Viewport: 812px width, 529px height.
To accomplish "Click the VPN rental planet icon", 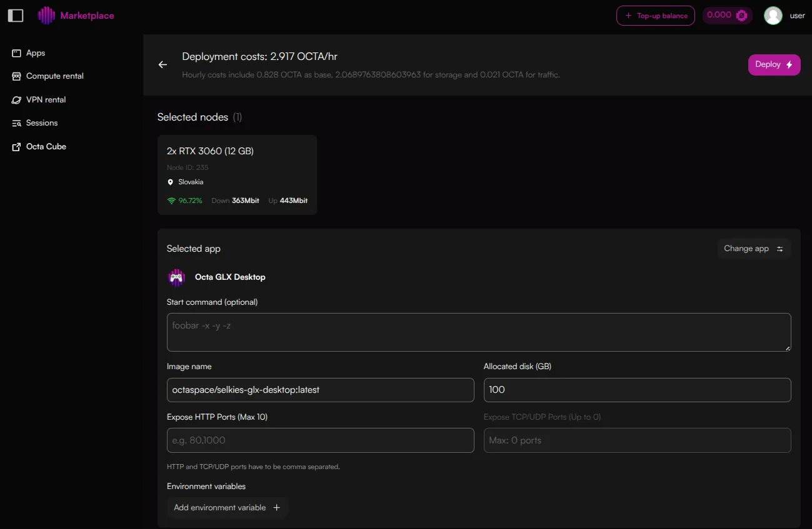I will pos(16,100).
